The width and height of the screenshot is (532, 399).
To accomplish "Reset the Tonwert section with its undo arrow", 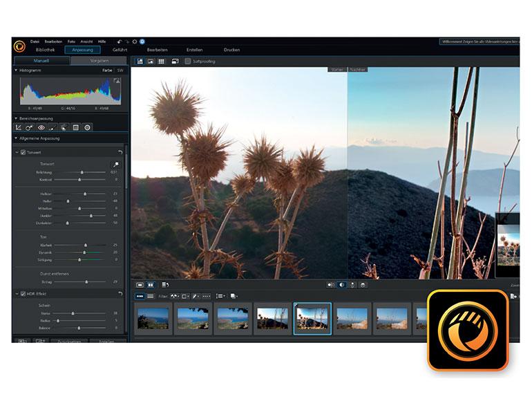I will [120, 152].
